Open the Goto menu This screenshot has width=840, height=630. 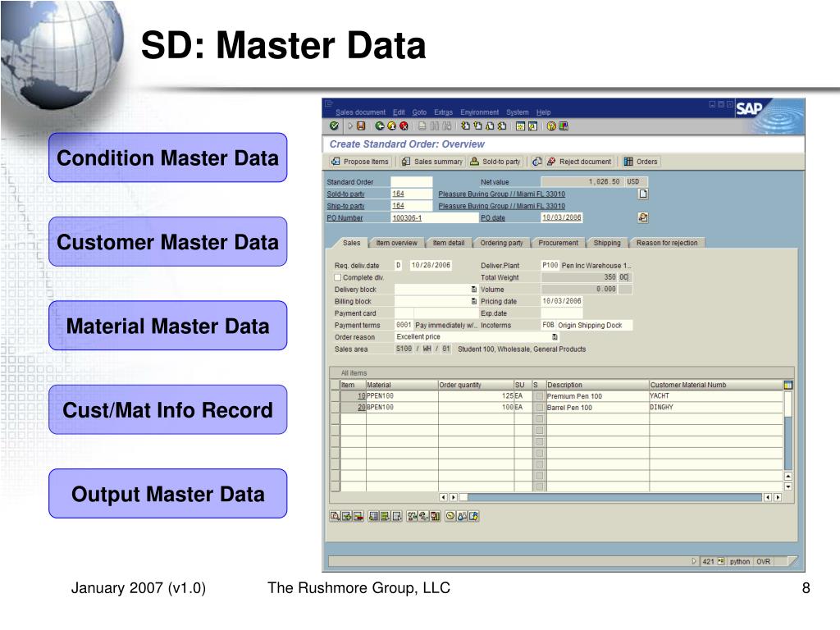(x=419, y=112)
